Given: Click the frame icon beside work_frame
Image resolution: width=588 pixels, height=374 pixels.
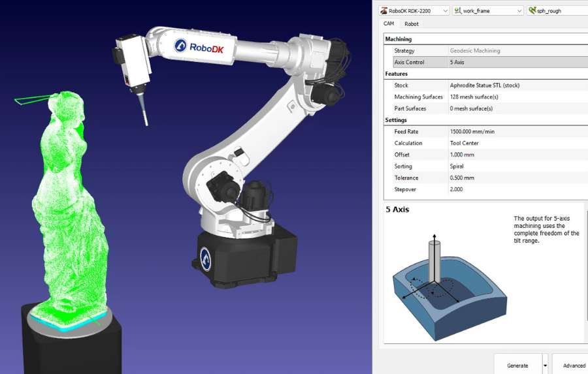Looking at the screenshot, I should (x=458, y=11).
